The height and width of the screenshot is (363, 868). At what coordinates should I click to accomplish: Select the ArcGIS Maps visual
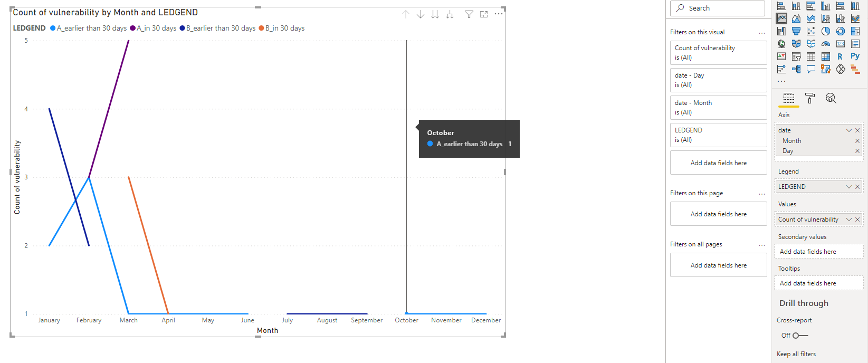[826, 69]
